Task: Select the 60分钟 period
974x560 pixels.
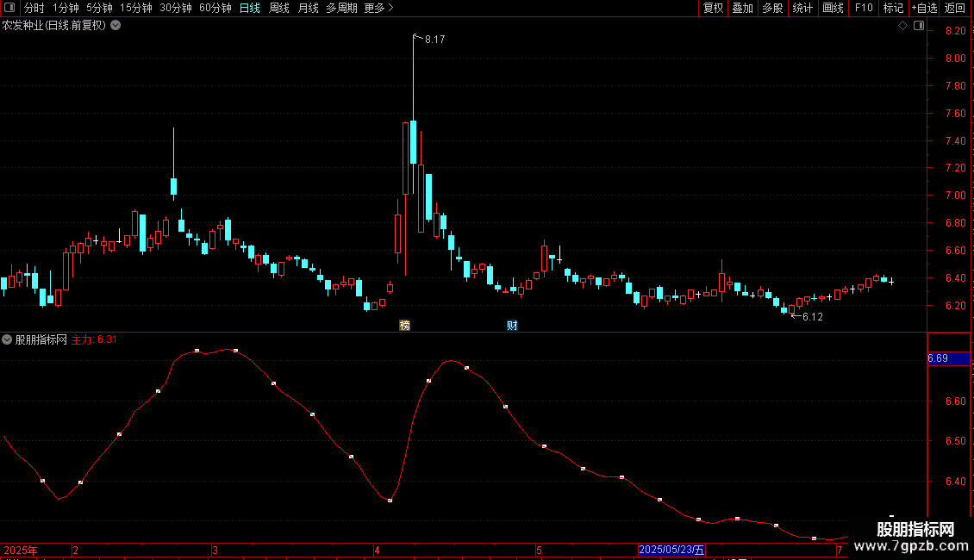Action: [x=215, y=8]
